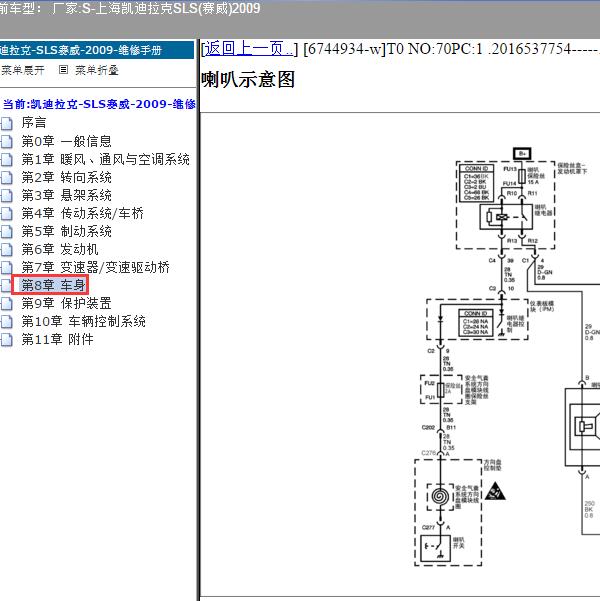Viewport: 600px width, 601px height.
Task: Select 第5章 制动系统
Action: 66,231
